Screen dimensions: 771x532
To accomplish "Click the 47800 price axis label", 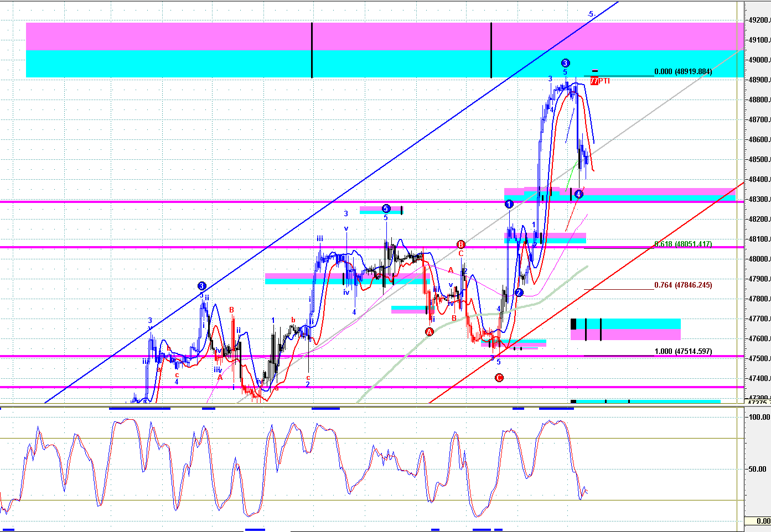I will tap(759, 299).
